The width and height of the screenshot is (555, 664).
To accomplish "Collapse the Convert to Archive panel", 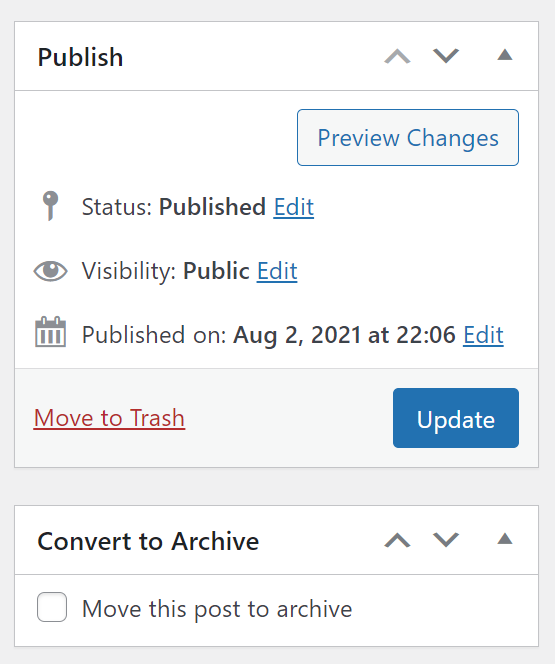I will coord(505,539).
